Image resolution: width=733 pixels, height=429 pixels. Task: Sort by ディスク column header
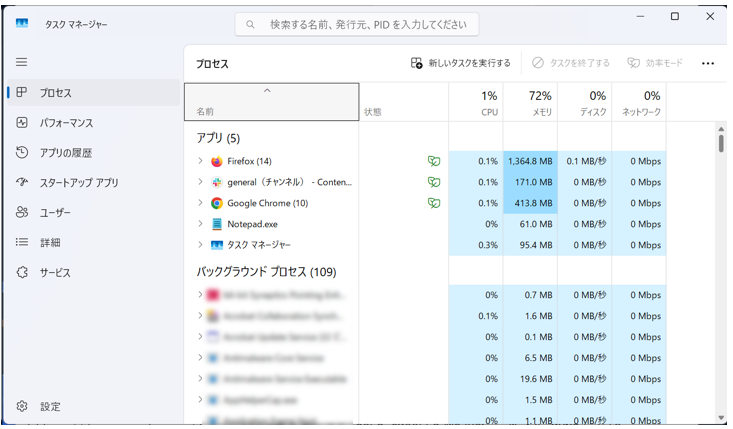[x=584, y=102]
